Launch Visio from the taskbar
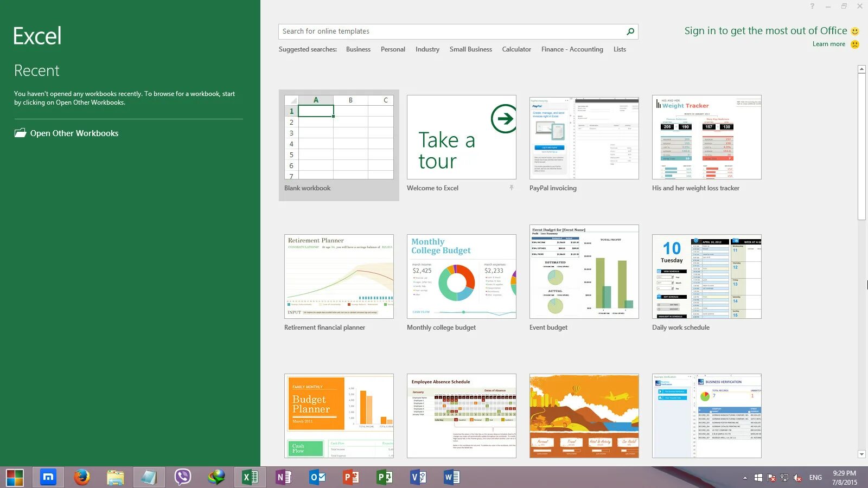 coord(418,477)
